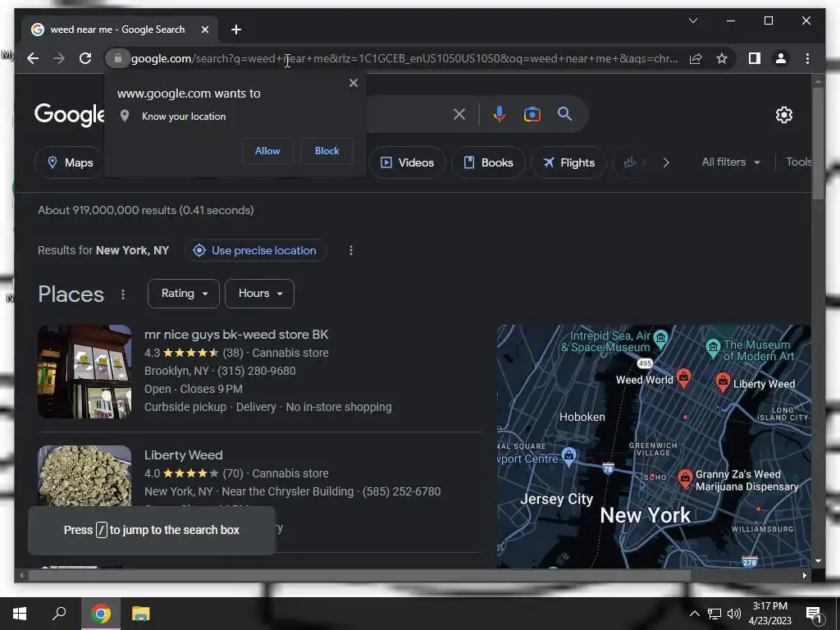Switch to Maps results
The height and width of the screenshot is (630, 840).
[71, 162]
